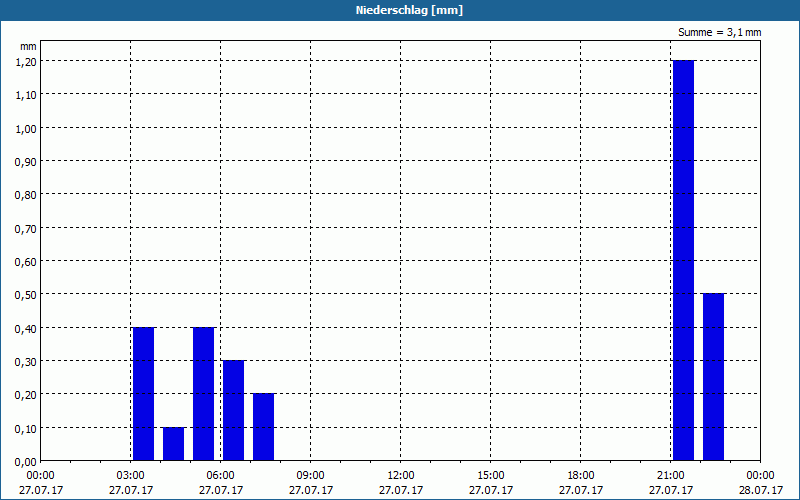Viewport: 800px width, 500px height.
Task: Click the 06:00 x-axis time label
Action: coord(220,476)
